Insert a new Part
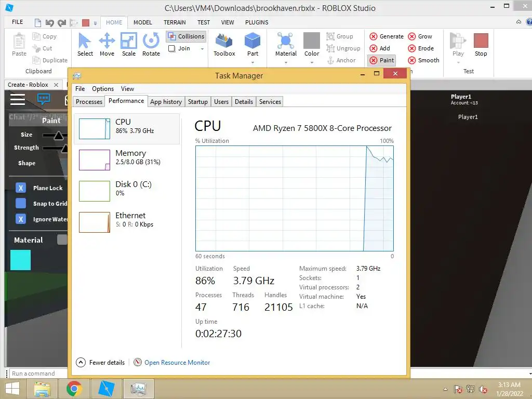The height and width of the screenshot is (399, 532). tap(252, 45)
